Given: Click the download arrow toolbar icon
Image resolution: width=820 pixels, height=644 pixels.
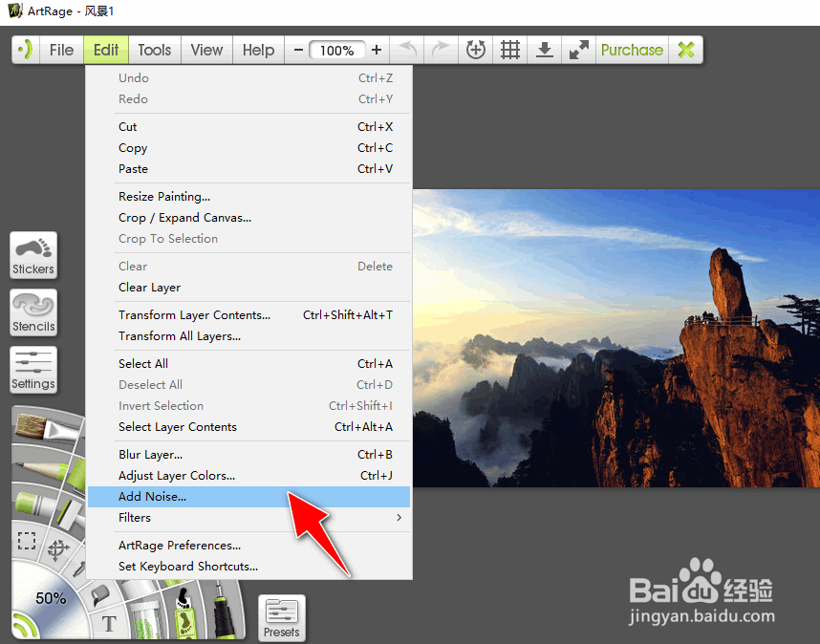Looking at the screenshot, I should pyautogui.click(x=545, y=50).
